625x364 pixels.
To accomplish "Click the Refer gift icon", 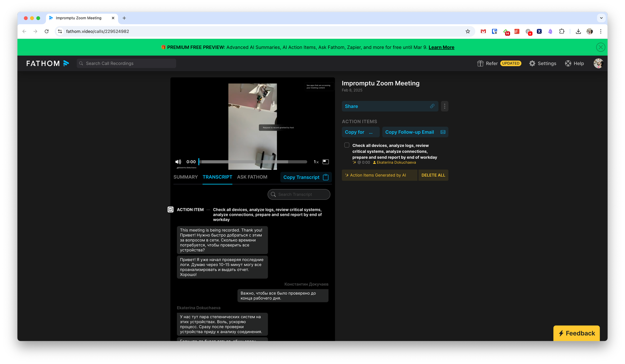I will 480,63.
